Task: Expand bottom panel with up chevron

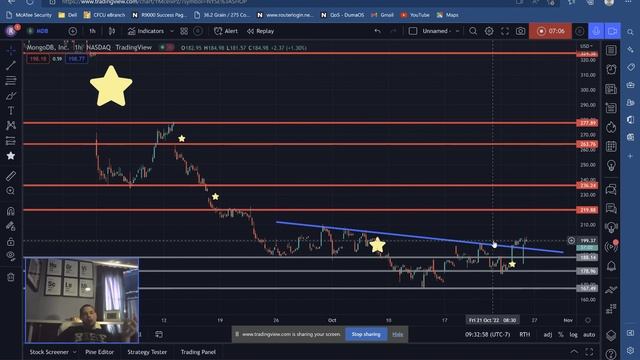Action: click(574, 352)
